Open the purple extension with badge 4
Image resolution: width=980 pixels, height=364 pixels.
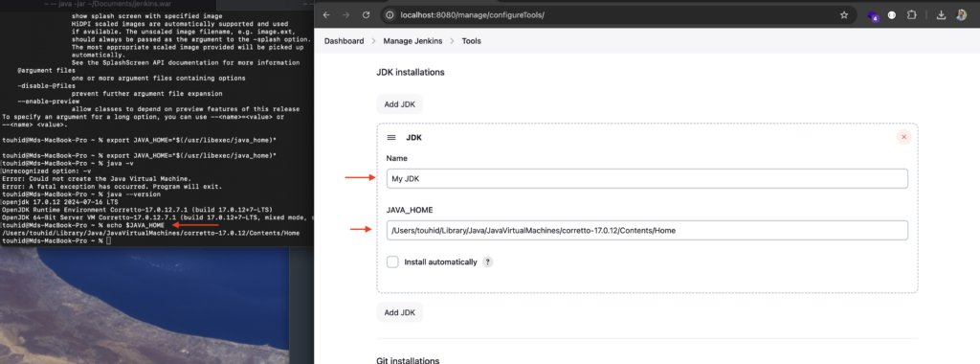tap(873, 15)
